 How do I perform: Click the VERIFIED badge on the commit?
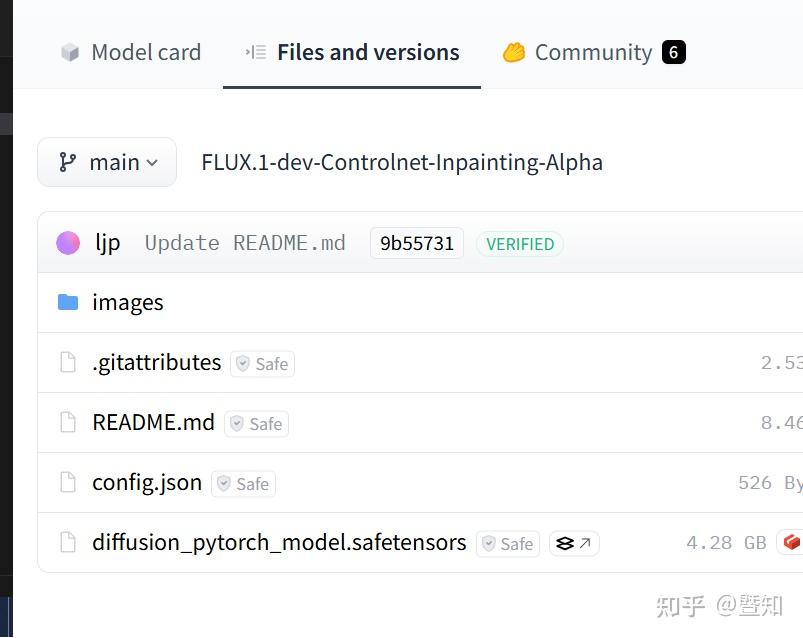point(520,243)
